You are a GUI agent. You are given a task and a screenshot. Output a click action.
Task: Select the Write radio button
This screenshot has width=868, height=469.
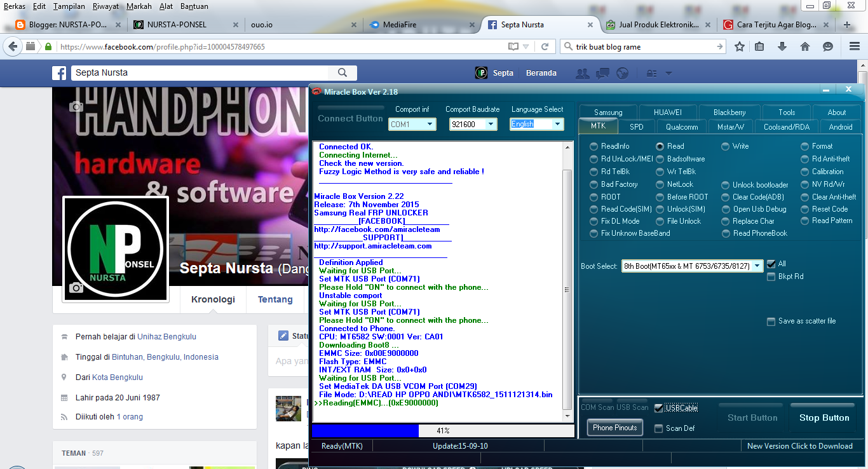[x=725, y=146]
